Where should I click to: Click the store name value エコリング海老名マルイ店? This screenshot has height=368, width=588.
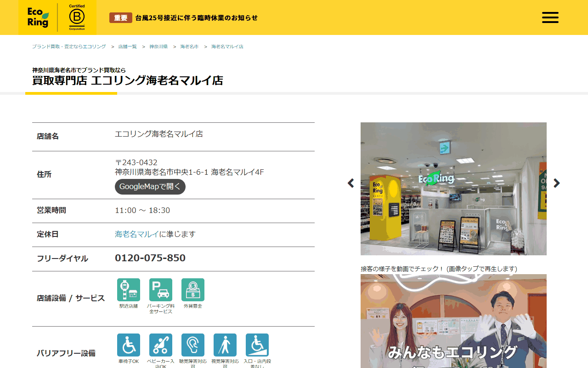tap(159, 134)
